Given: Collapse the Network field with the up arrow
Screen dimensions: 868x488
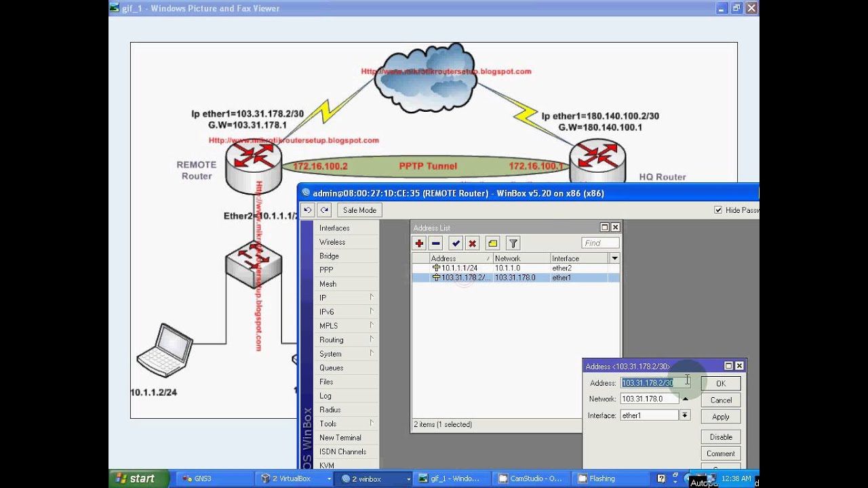Looking at the screenshot, I should [x=685, y=399].
